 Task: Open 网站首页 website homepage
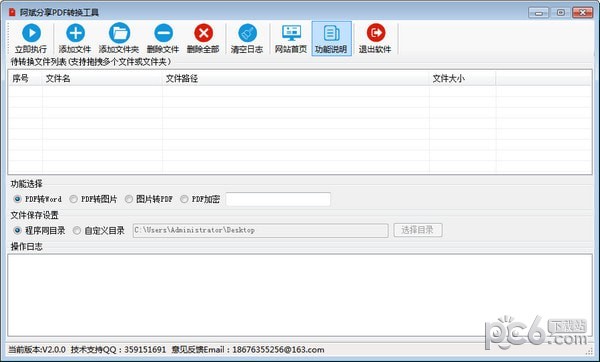(291, 39)
